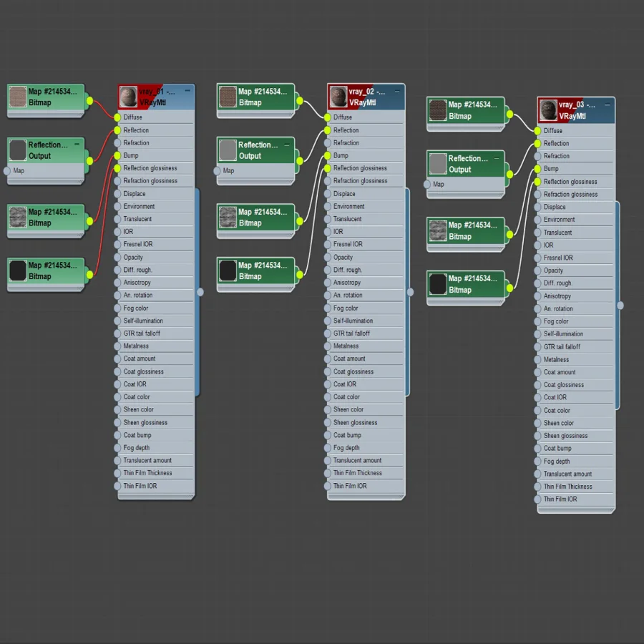The image size is (644, 644).
Task: Click the vray_01 material sphere preview thumbnail
Action: [129, 97]
